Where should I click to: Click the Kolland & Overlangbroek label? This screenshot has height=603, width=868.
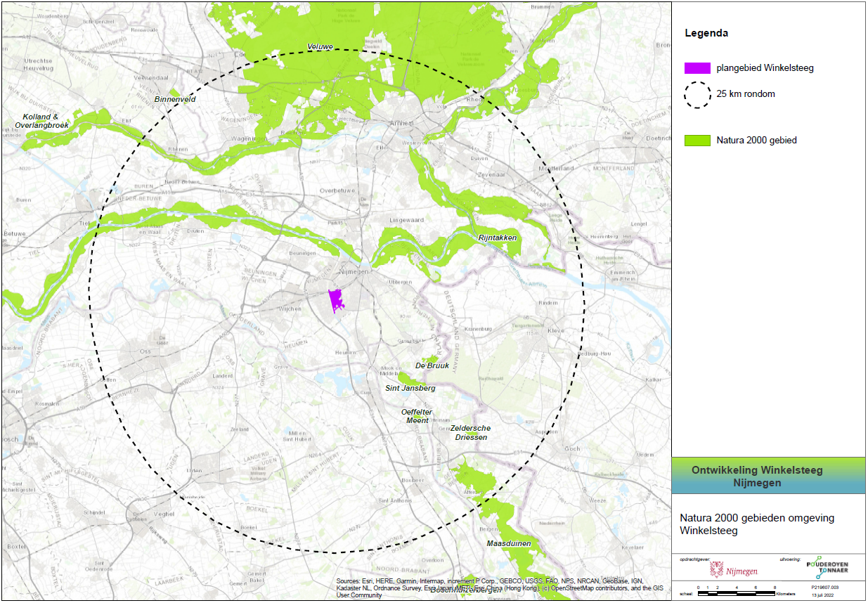45,120
